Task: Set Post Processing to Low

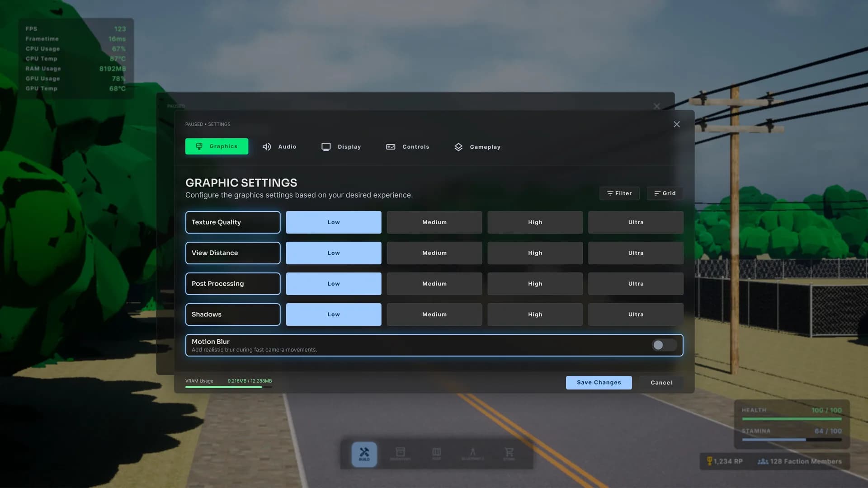Action: tap(334, 284)
